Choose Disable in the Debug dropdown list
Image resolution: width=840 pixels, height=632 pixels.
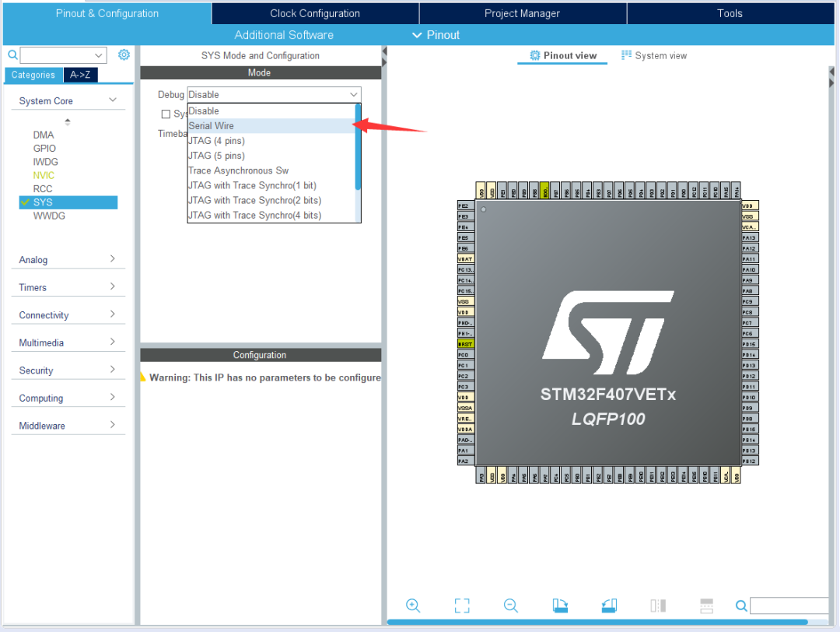[x=271, y=111]
